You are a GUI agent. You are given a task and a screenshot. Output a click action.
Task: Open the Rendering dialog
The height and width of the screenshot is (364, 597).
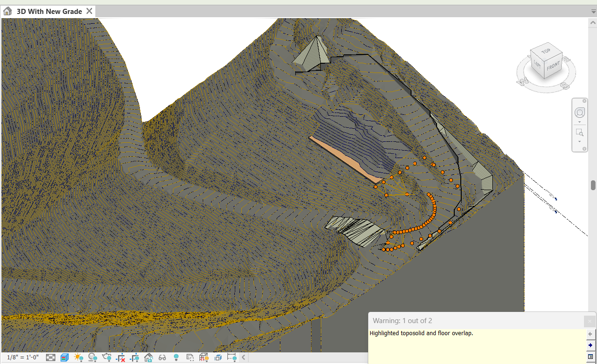(x=106, y=357)
